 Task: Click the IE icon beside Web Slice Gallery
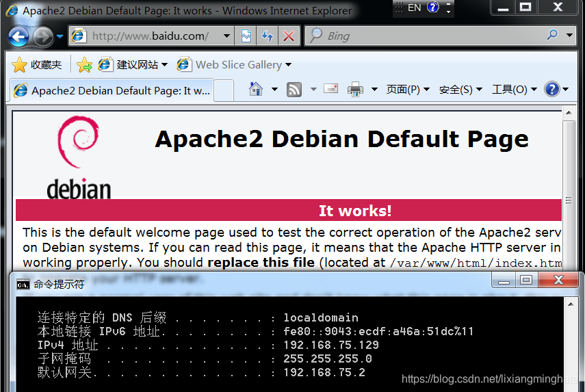coord(184,64)
